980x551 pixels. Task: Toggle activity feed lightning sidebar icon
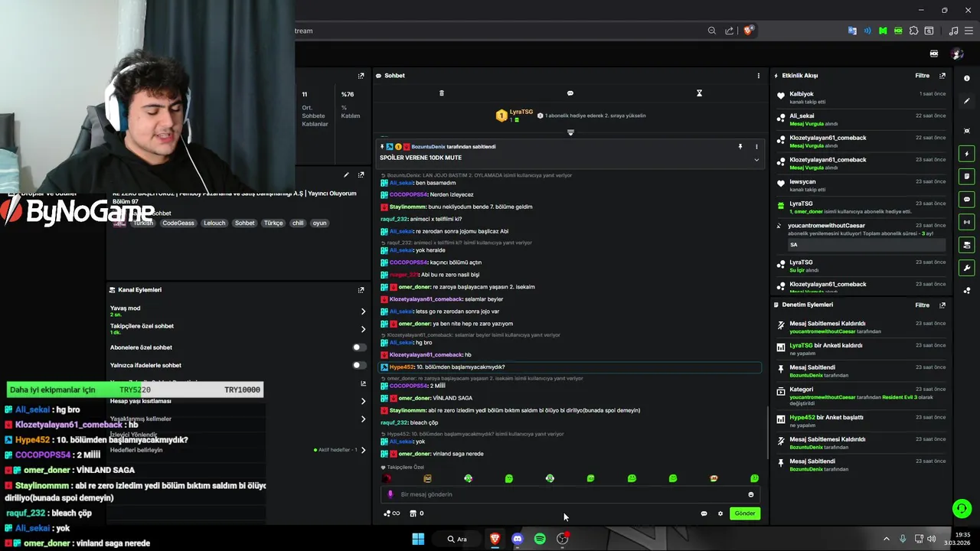point(967,154)
